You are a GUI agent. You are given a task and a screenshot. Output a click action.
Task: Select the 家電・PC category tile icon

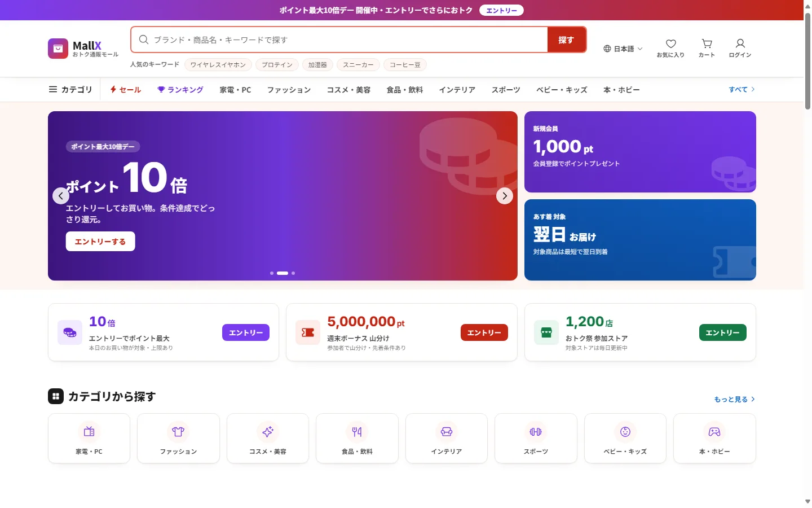pos(89,432)
